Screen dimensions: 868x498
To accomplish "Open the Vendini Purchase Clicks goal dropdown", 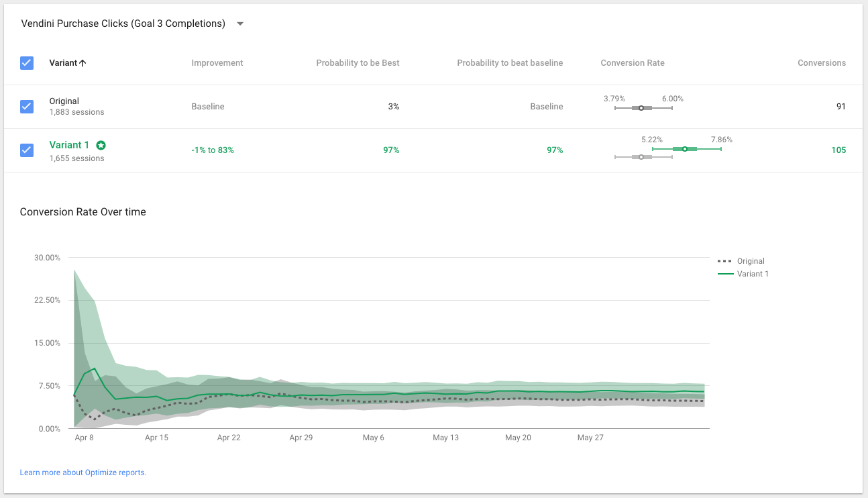I will tap(133, 23).
